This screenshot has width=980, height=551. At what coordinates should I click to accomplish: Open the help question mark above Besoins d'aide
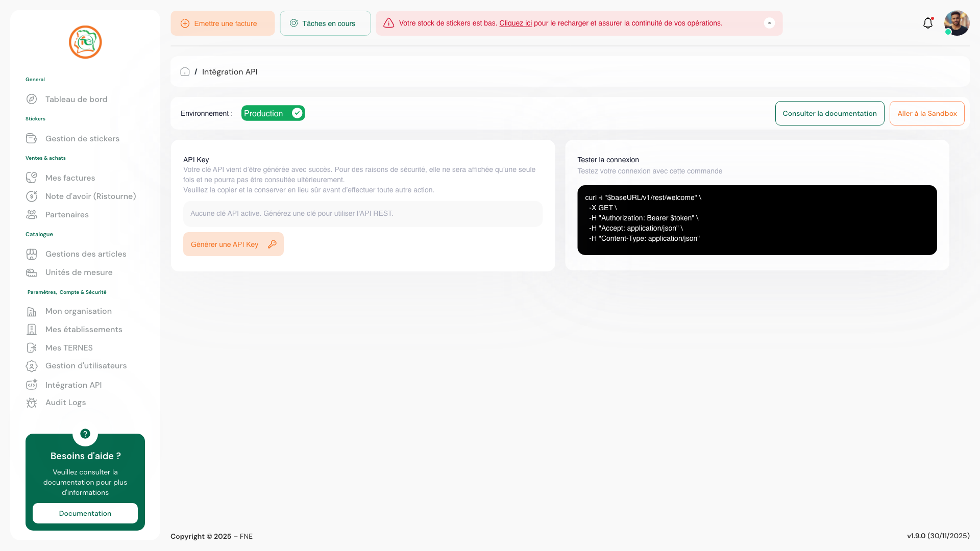(85, 434)
